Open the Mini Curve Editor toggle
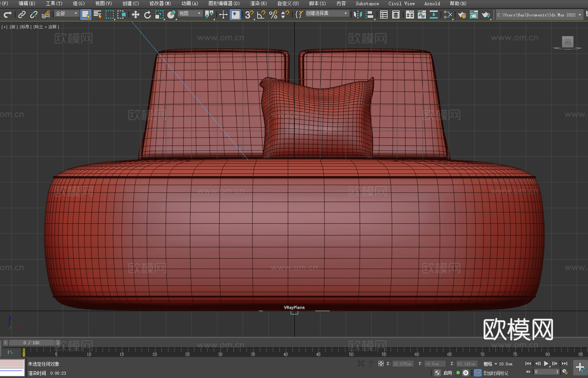588x378 pixels. [10, 352]
